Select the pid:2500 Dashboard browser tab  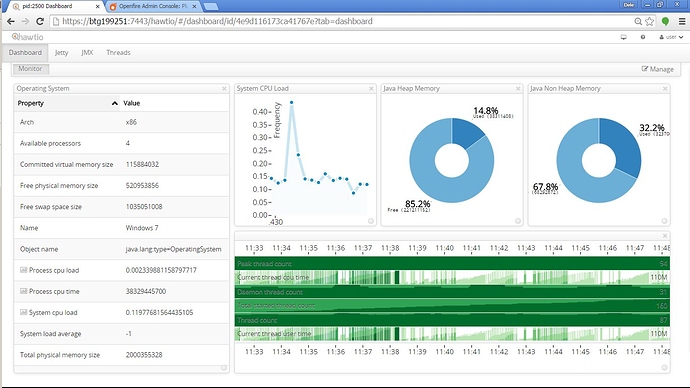coord(53,6)
